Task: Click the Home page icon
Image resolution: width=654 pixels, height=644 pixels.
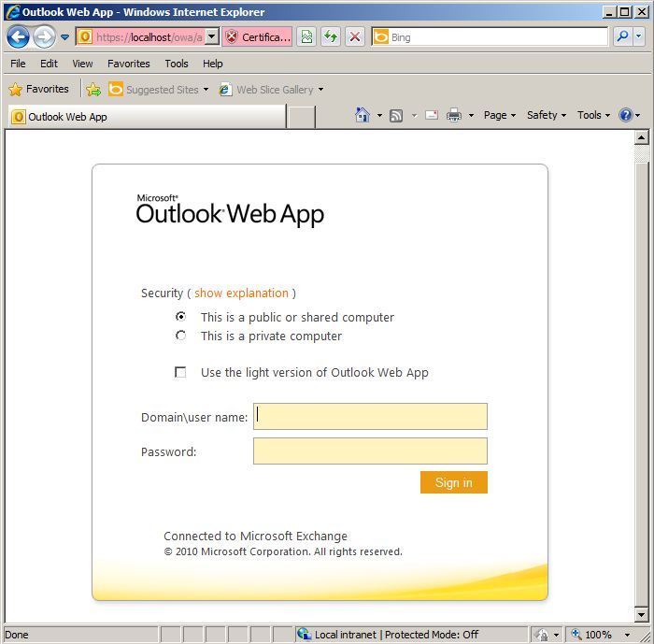Action: [x=363, y=115]
